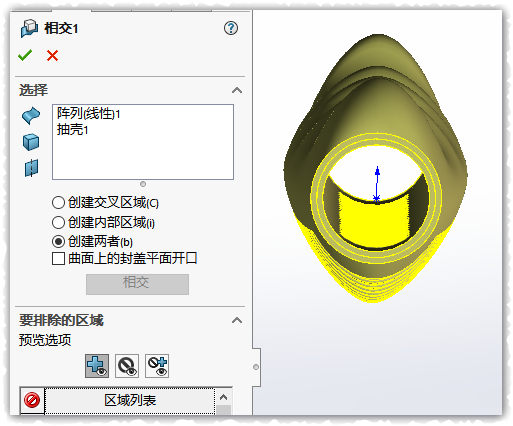
Task: Confirm the Intersect feature with green checkmark
Action: [25, 55]
